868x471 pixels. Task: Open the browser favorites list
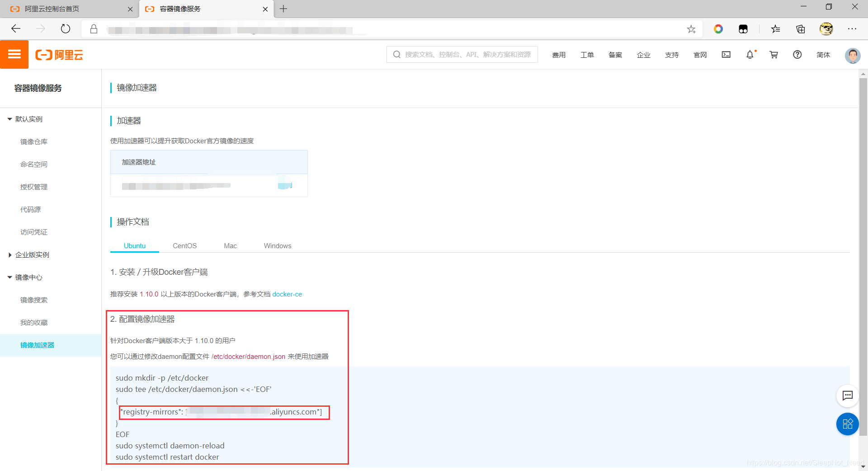click(x=776, y=29)
